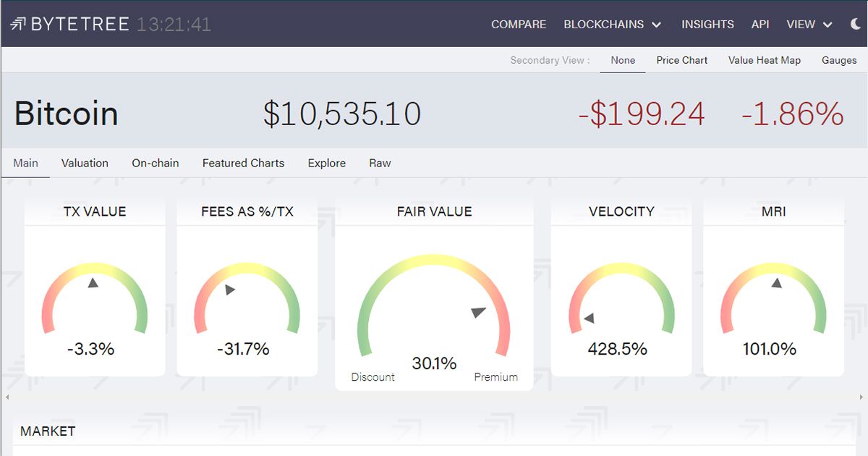Screen dimensions: 868x456
Task: Open the VIEW dropdown menu
Action: (809, 24)
